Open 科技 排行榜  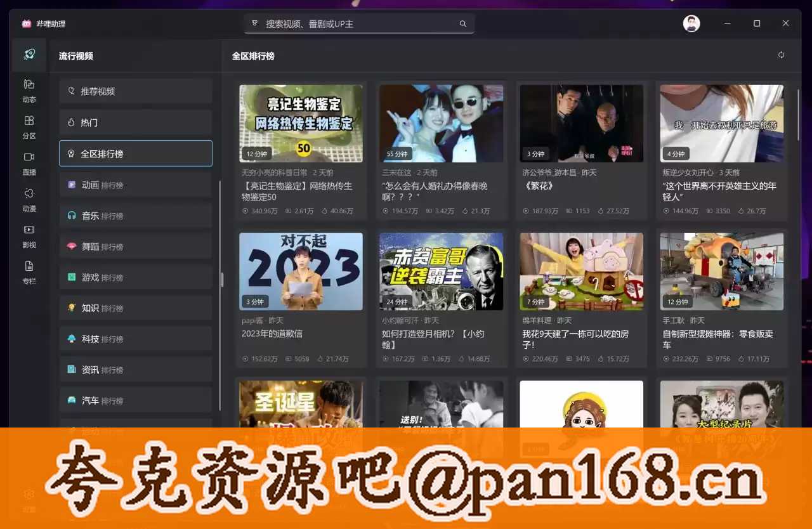[x=136, y=339]
